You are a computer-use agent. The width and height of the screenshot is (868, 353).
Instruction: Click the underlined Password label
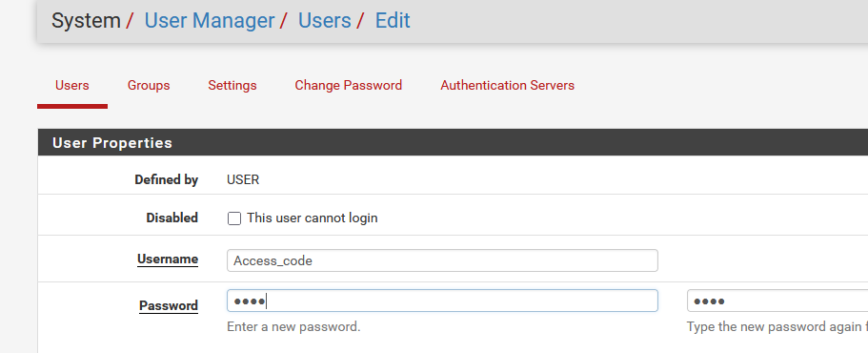point(169,306)
